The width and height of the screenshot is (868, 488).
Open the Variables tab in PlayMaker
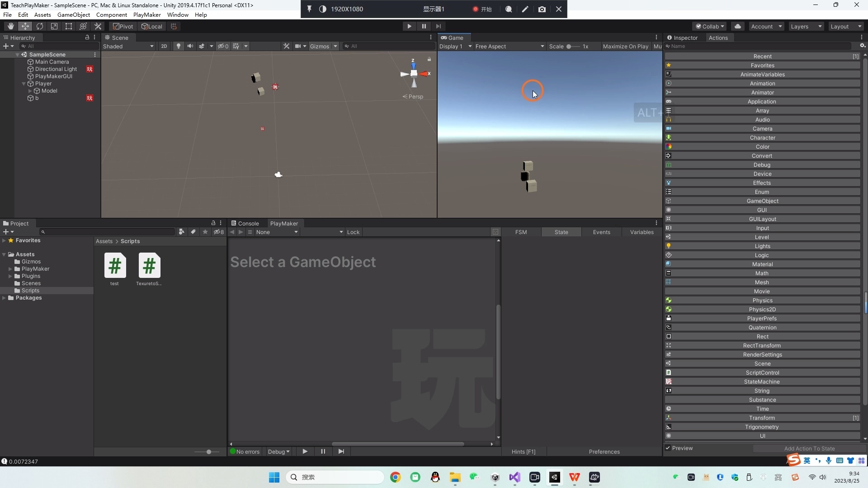tap(642, 232)
